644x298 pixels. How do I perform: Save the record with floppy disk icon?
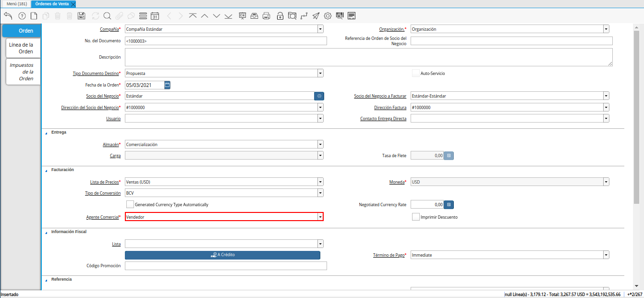click(81, 16)
